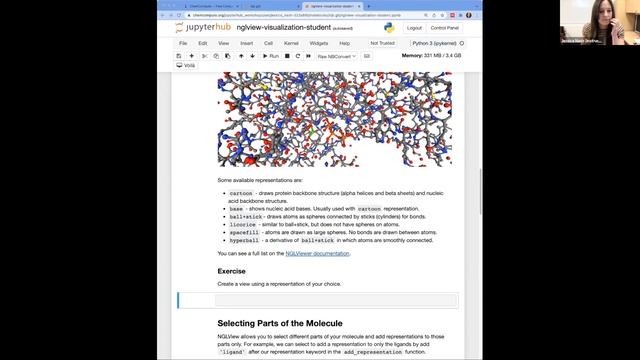Click the page scrollbar thumb
This screenshot has width=640, height=360.
point(480,191)
